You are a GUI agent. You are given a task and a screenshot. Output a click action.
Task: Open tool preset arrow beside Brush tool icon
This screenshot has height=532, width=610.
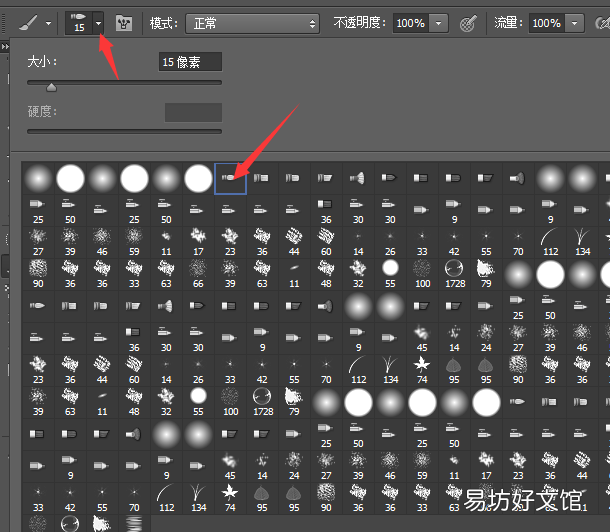pyautogui.click(x=48, y=23)
